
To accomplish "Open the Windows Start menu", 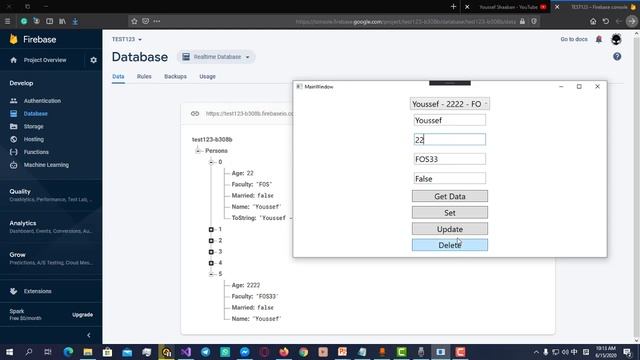I will click(x=9, y=352).
